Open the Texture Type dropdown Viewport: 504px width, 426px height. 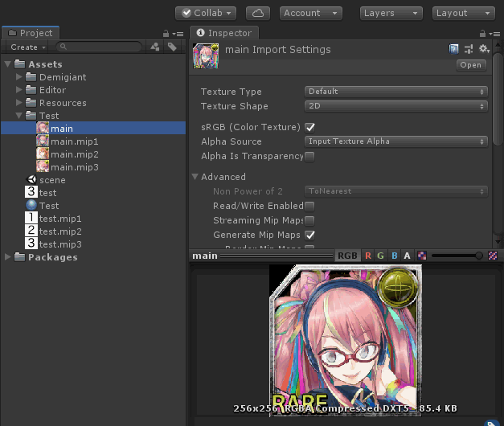[x=396, y=92]
